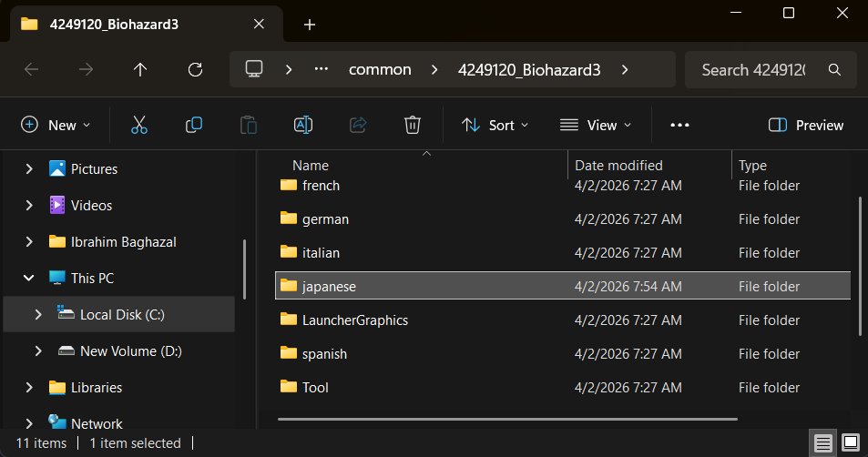The height and width of the screenshot is (457, 868).
Task: Click the navigation pane scrollbar
Action: tap(244, 269)
